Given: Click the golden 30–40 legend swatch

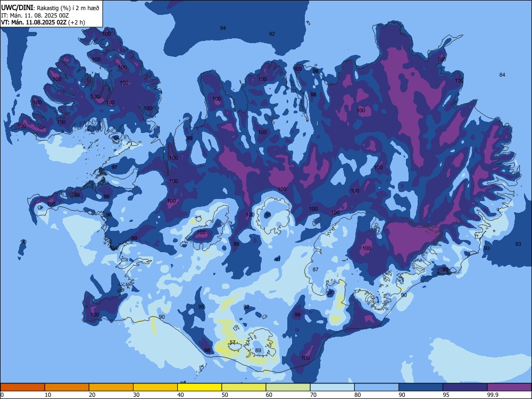Looking at the screenshot, I should pyautogui.click(x=155, y=387).
